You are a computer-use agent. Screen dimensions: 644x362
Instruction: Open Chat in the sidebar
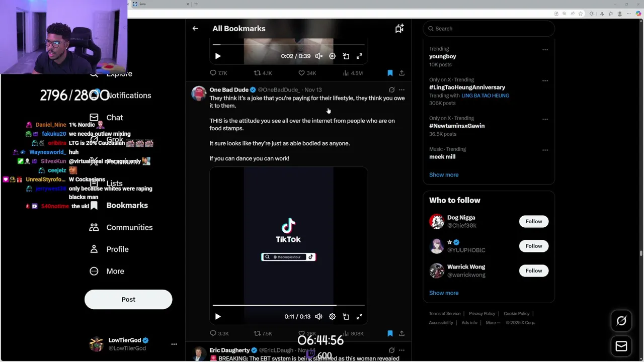(x=106, y=118)
